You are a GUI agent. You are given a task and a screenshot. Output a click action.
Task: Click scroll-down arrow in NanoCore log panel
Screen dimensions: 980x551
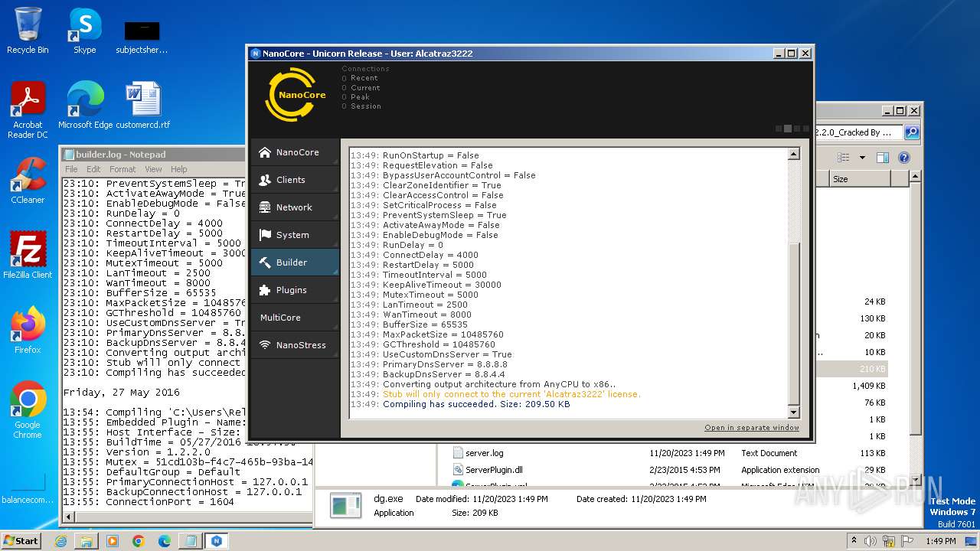tap(793, 412)
